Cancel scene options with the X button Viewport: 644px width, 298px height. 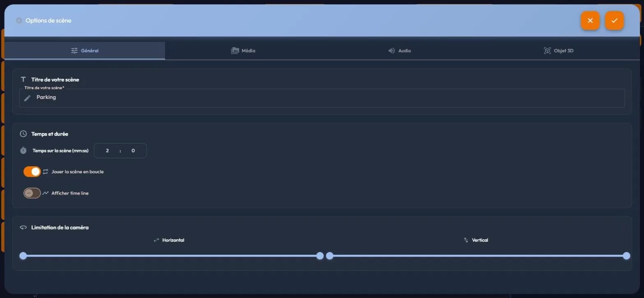[590, 21]
